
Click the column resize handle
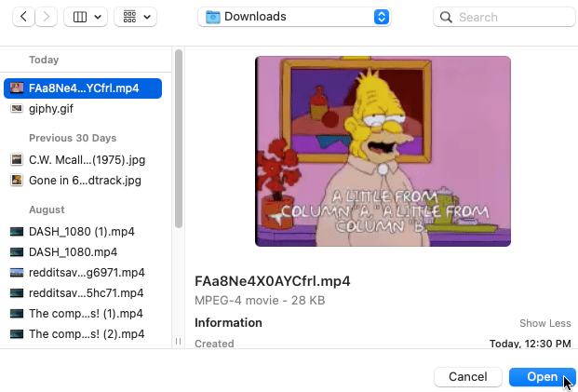[x=179, y=341]
